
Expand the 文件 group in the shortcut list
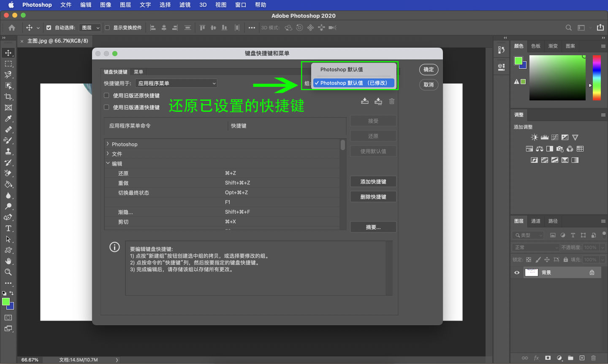tap(108, 154)
